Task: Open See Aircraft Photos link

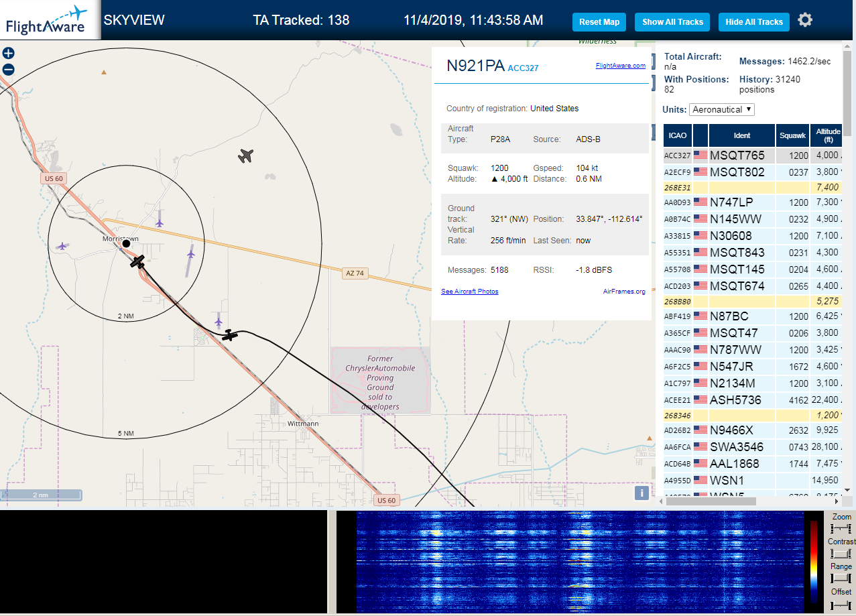Action: click(x=469, y=292)
